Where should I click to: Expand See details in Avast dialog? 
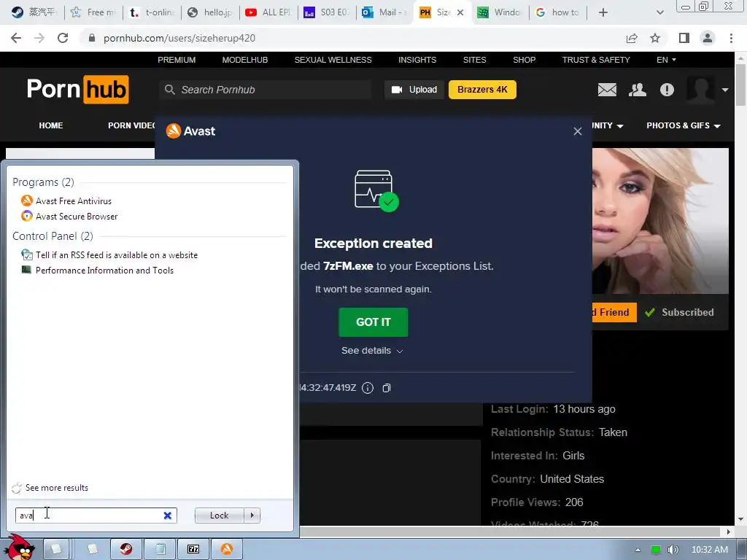pos(372,351)
